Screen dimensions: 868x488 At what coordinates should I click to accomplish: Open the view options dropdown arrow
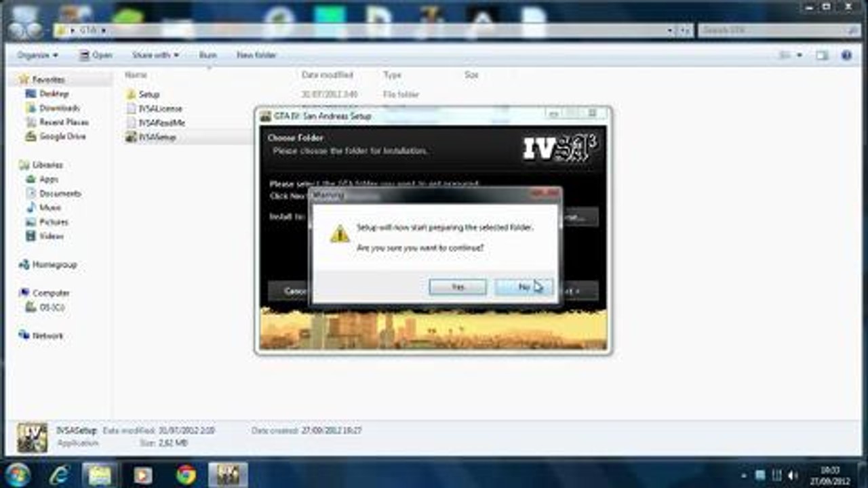800,55
